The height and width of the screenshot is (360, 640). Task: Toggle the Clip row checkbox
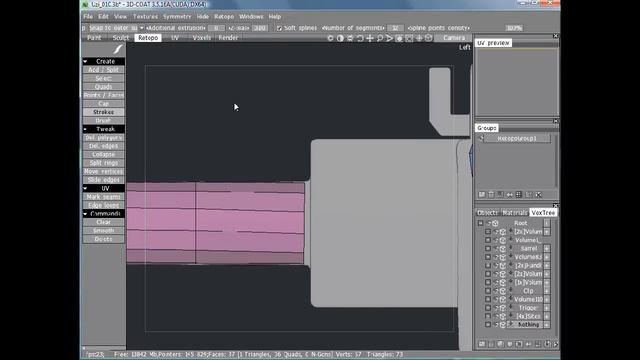(488, 291)
